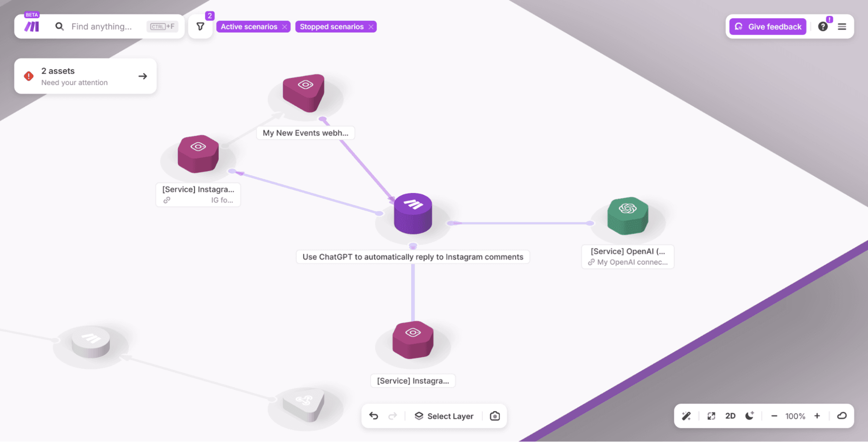
Task: Click the undo arrow icon
Action: [x=373, y=416]
